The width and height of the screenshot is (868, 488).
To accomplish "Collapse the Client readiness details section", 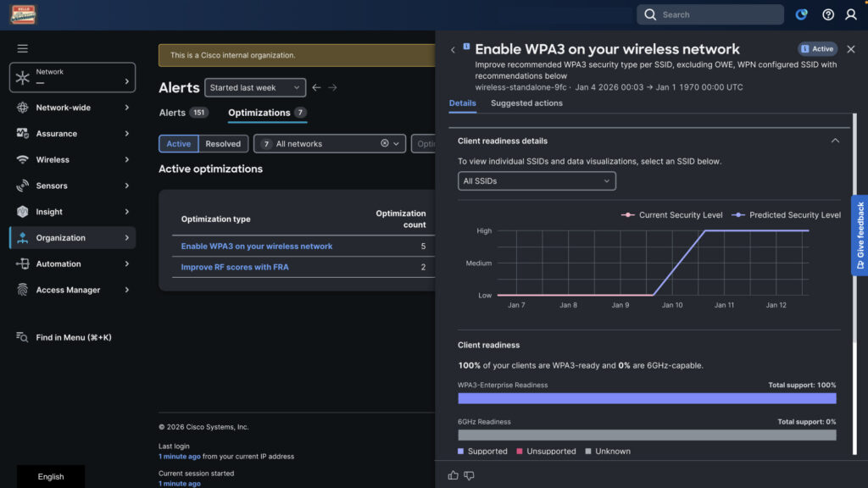I will [835, 141].
